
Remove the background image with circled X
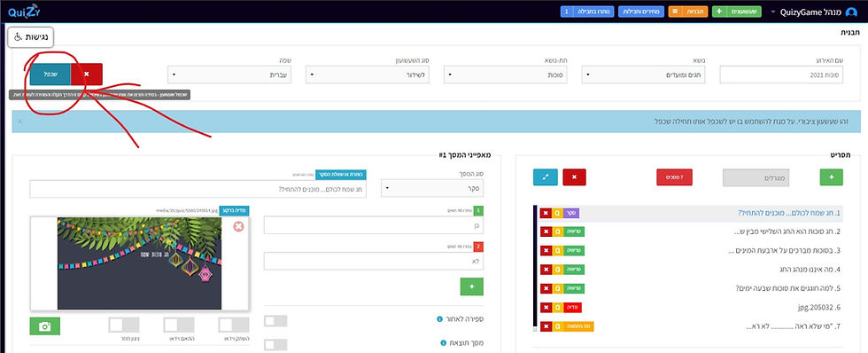(238, 226)
